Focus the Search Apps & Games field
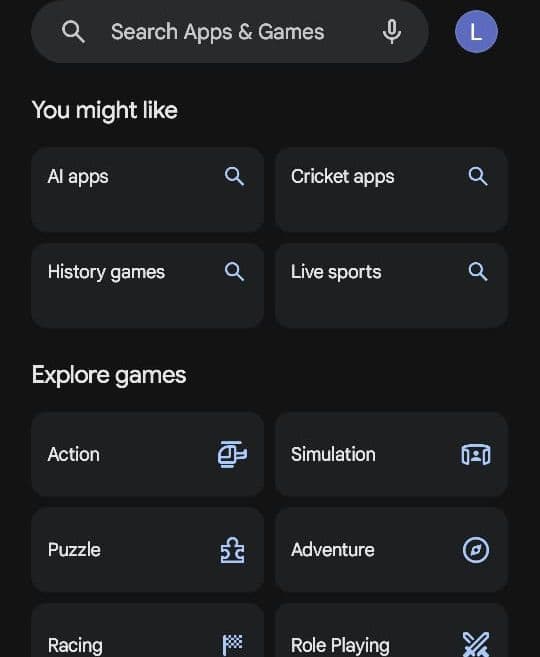This screenshot has width=540, height=657. coord(230,32)
